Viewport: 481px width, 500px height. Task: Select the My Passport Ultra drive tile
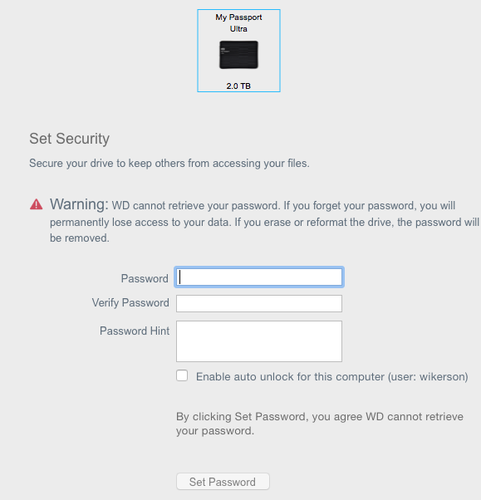coord(239,50)
